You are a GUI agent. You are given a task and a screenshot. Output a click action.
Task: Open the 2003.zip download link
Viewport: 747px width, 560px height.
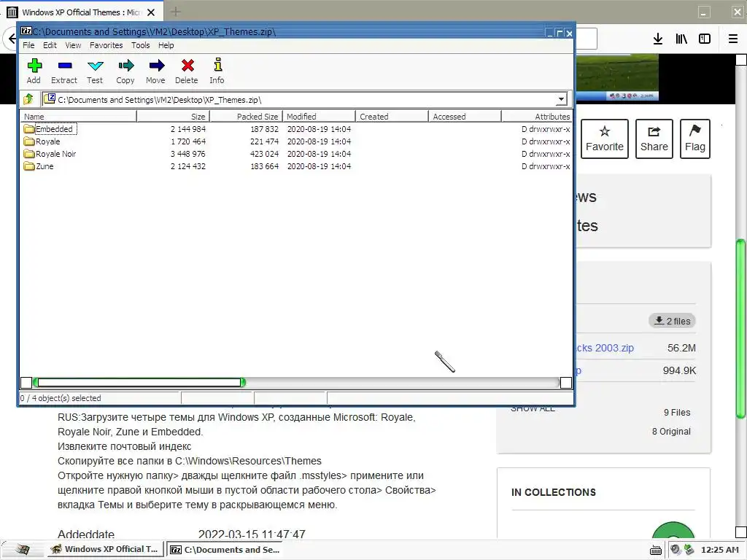point(605,348)
